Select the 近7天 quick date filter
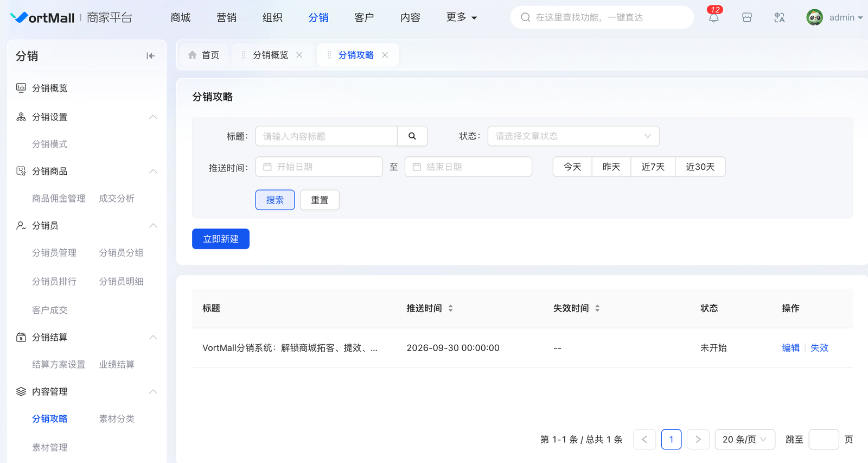 (653, 167)
